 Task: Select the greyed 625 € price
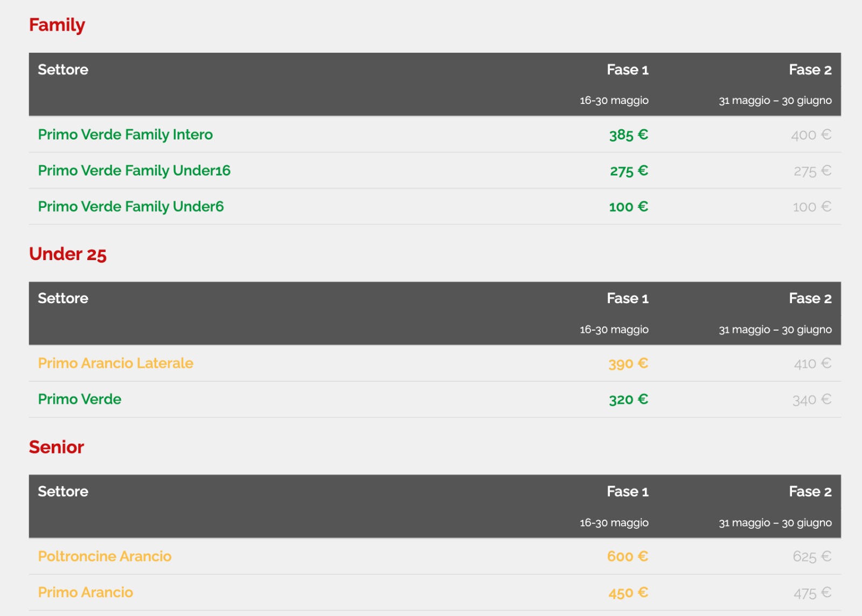(x=811, y=556)
